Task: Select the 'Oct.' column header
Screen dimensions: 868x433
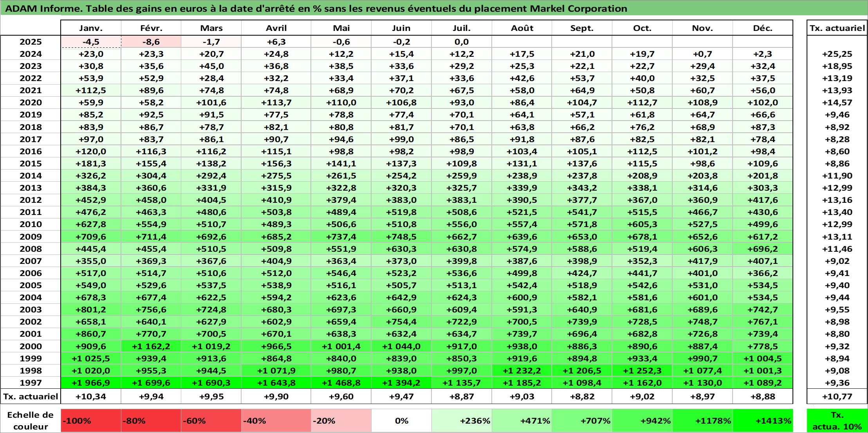Action: 642,28
